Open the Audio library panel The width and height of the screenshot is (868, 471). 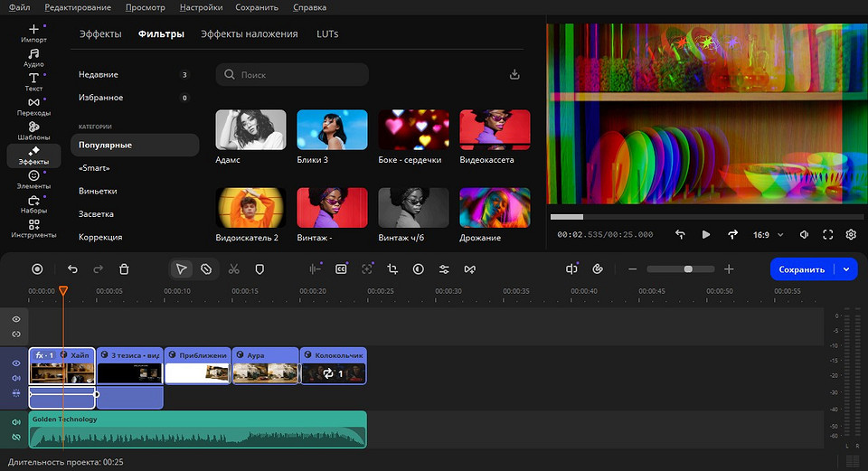point(33,58)
